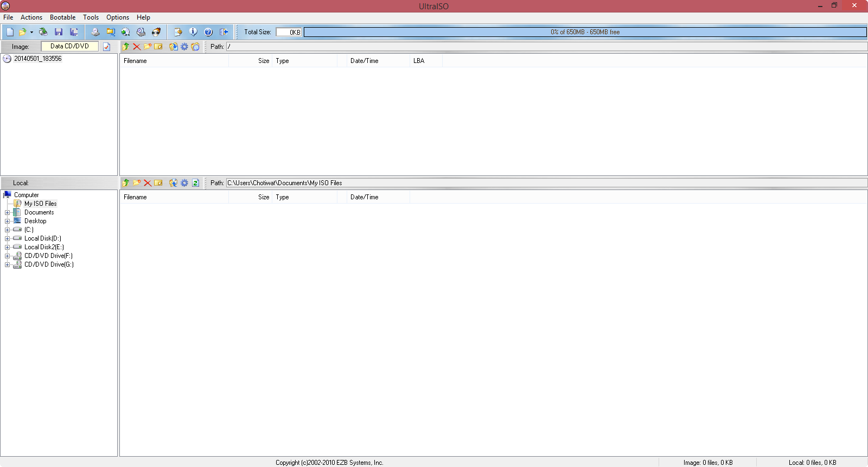Sort by Filename in the Image pane
The width and height of the screenshot is (868, 467).
click(174, 61)
